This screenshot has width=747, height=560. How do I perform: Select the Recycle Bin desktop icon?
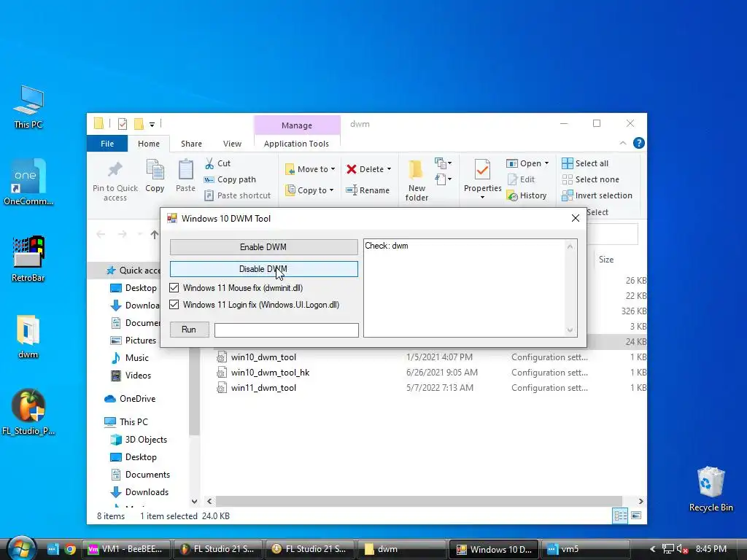(711, 489)
